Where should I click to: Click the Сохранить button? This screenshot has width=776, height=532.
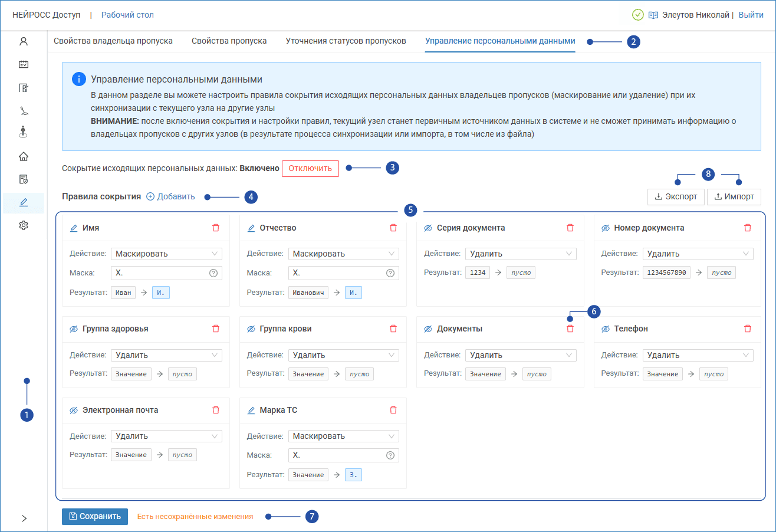pos(95,516)
